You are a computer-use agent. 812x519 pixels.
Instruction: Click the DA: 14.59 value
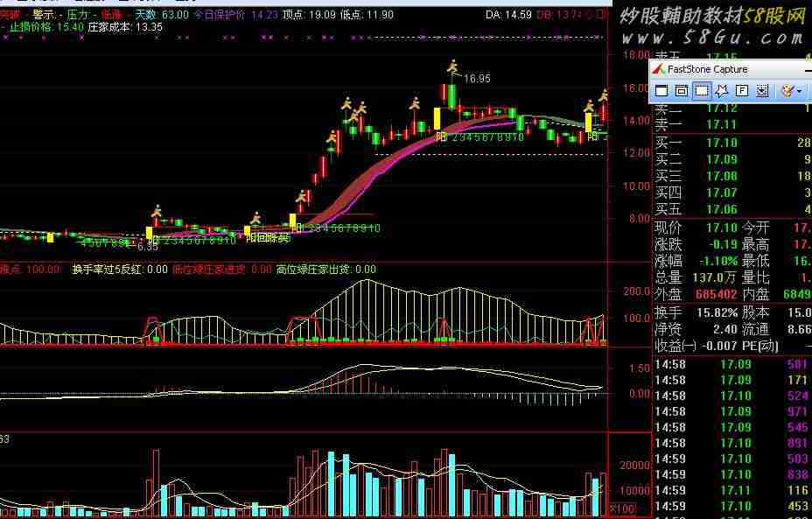[x=508, y=15]
